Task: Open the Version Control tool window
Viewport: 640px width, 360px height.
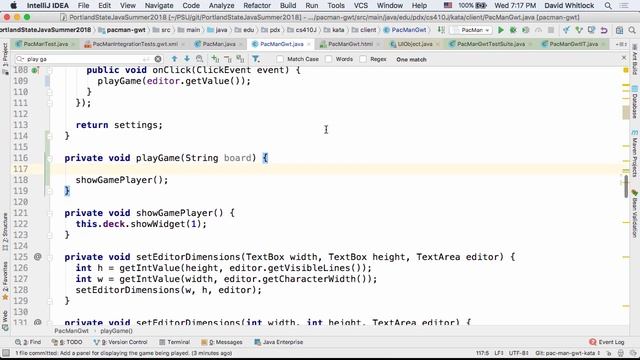Action: coord(120,342)
